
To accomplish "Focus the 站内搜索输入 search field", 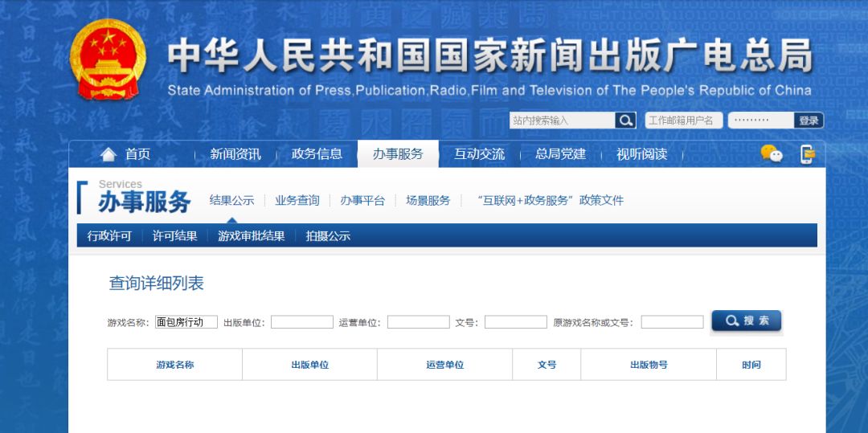I will tap(562, 120).
